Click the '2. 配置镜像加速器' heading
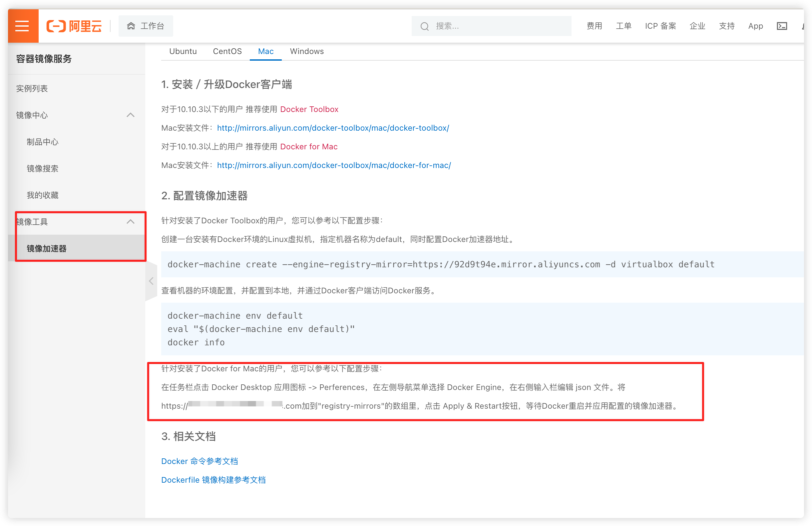 point(204,196)
